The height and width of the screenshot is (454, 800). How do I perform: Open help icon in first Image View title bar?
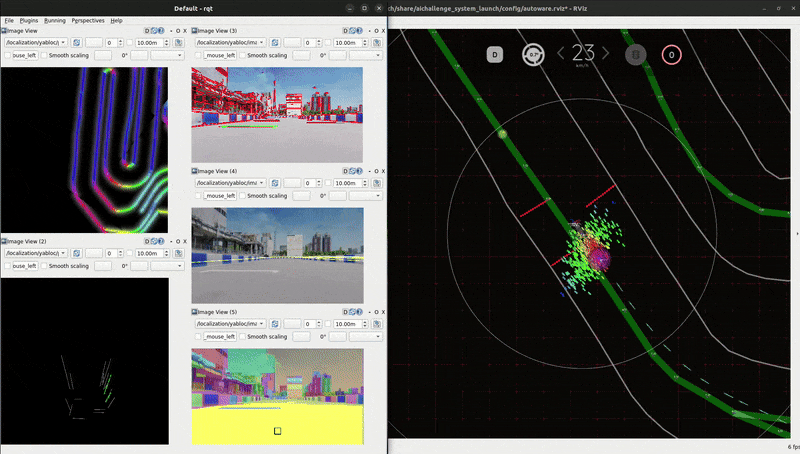click(x=161, y=31)
